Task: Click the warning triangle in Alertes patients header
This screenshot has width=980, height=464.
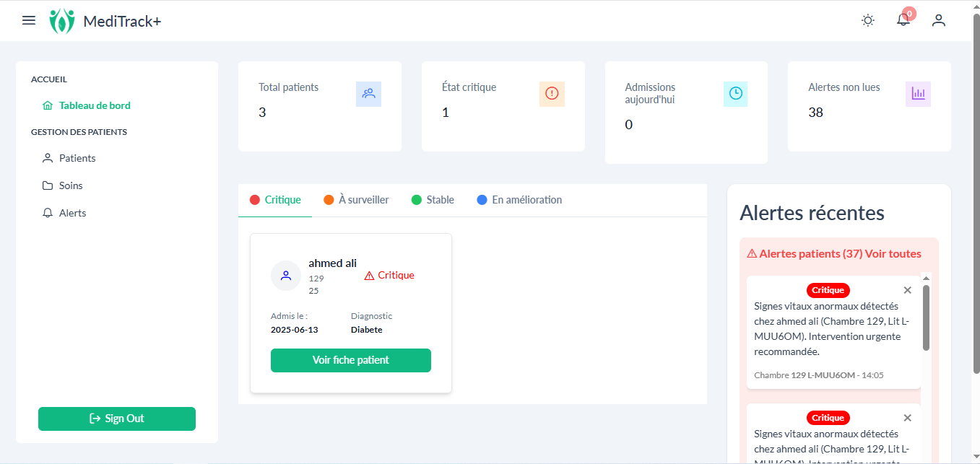Action: [752, 254]
